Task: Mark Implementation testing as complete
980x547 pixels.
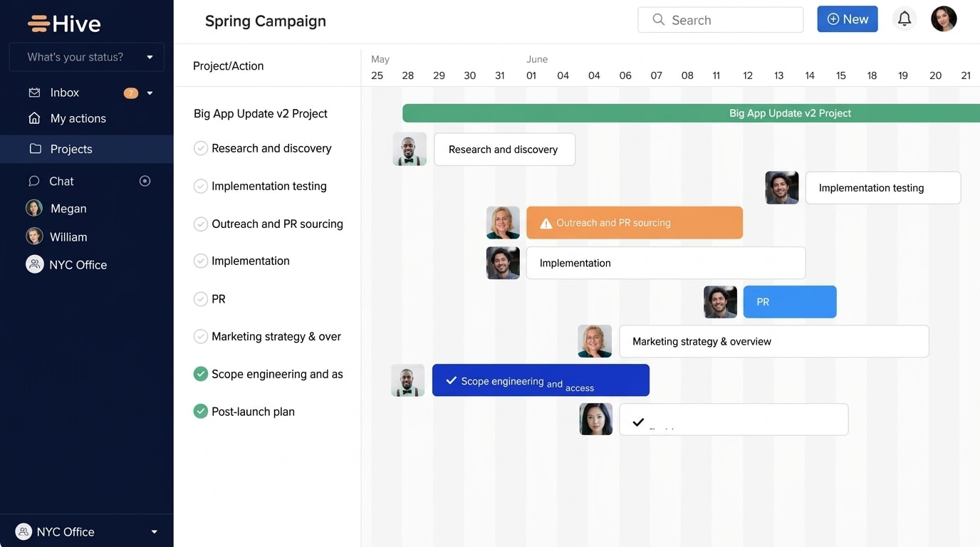Action: coord(201,186)
